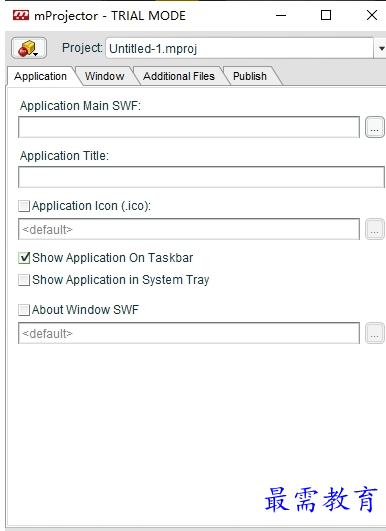Tick the About Window SWF checkbox
This screenshot has height=531, width=386.
click(24, 310)
